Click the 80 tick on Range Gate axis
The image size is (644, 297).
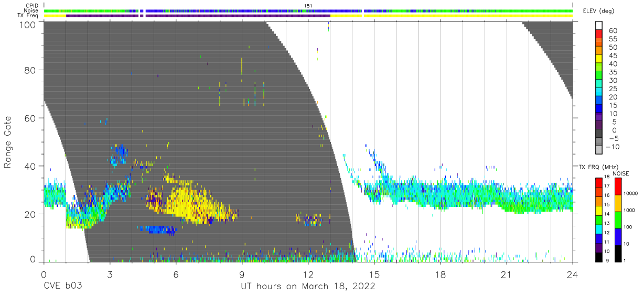pos(30,70)
